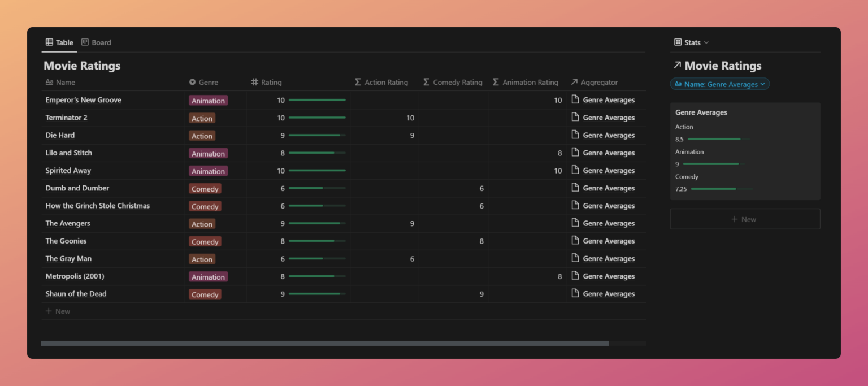Click the rating progress bar for Terminator 2
Image resolution: width=868 pixels, height=386 pixels.
coord(316,118)
